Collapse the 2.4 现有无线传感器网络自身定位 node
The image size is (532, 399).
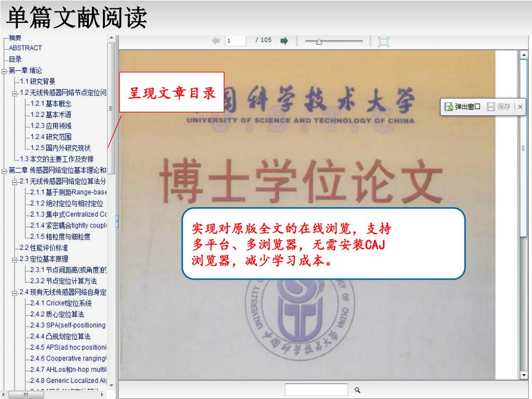pyautogui.click(x=15, y=293)
